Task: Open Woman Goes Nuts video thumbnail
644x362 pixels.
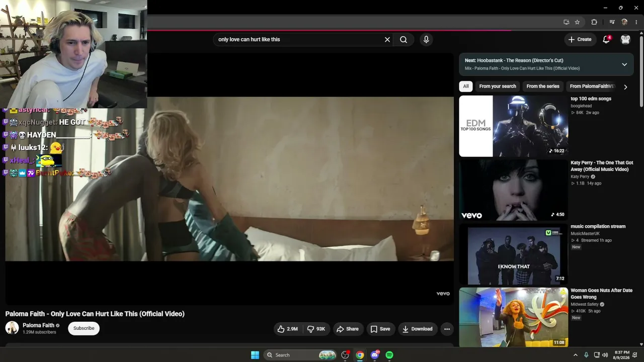Action: tap(514, 318)
